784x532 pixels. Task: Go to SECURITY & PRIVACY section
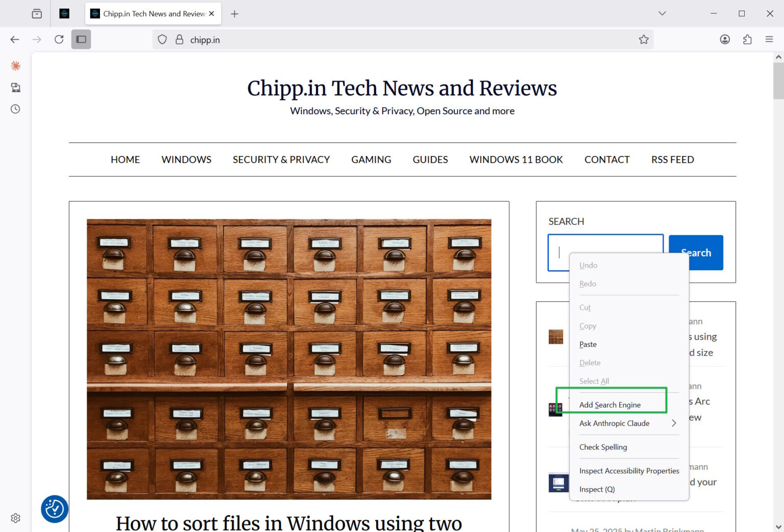(281, 160)
